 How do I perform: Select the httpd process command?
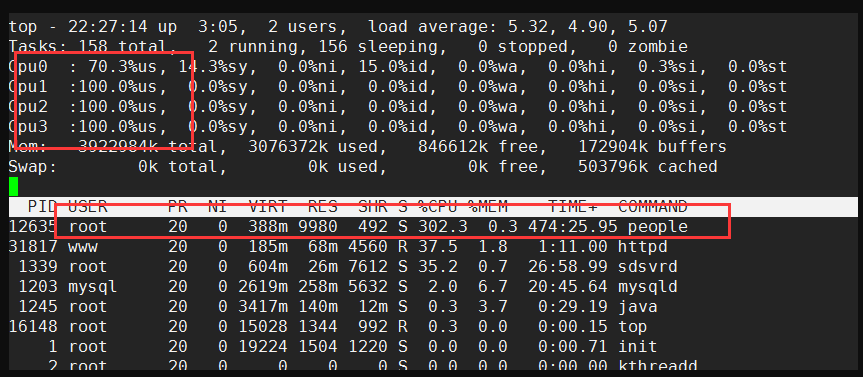click(x=643, y=247)
